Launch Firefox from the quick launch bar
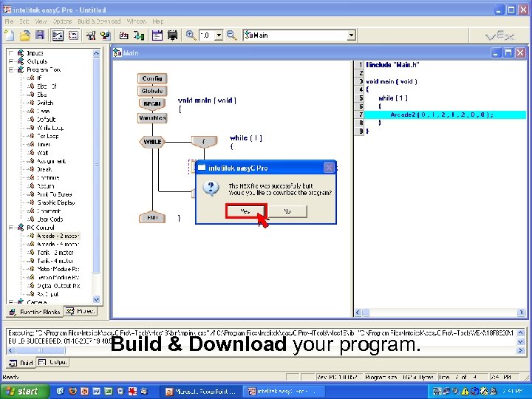Viewport: 532px width, 399px height. (72, 391)
